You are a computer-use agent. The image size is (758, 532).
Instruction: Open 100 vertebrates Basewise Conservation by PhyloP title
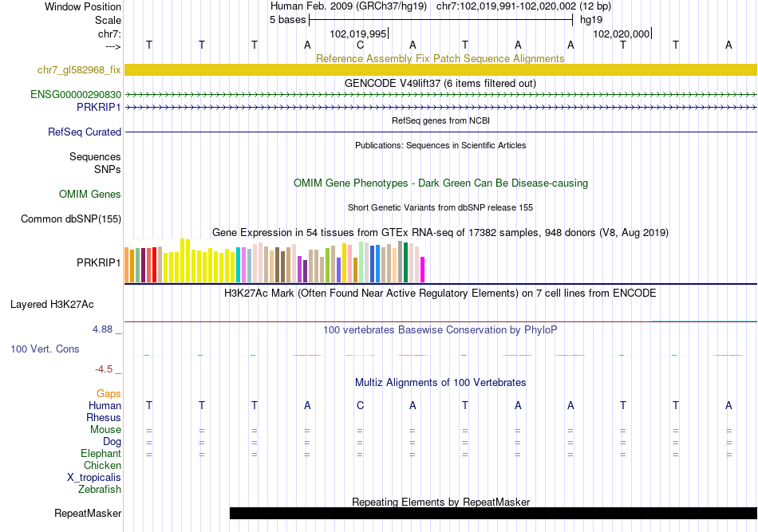[x=440, y=330]
